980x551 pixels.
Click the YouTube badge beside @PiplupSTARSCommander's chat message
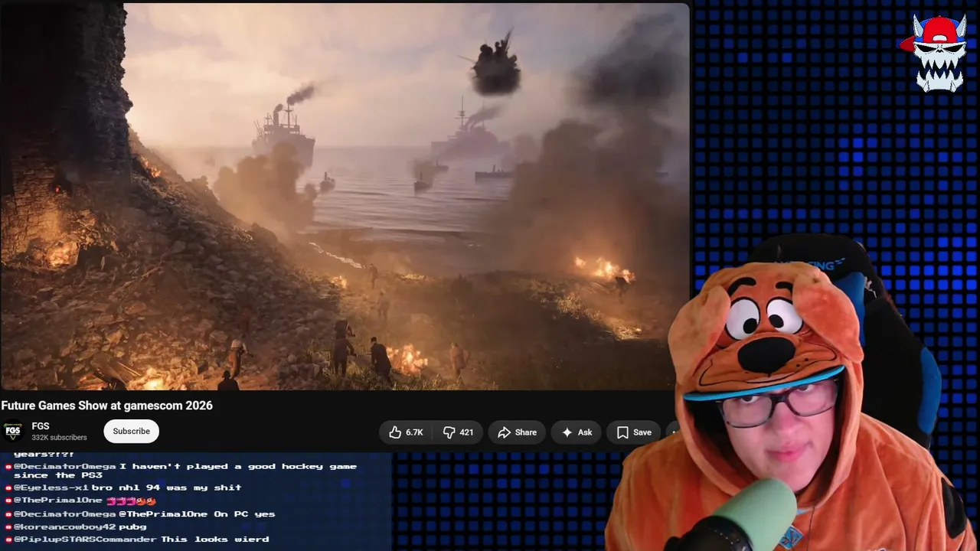pyautogui.click(x=8, y=540)
